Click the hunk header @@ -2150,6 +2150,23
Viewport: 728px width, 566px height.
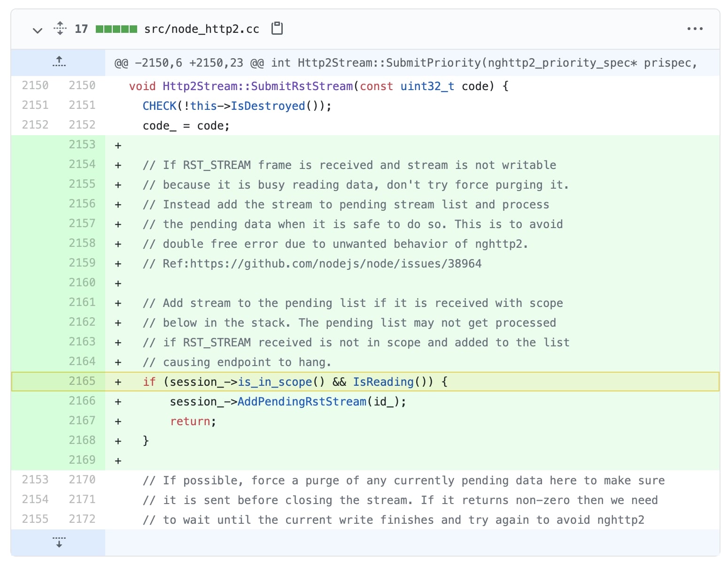click(x=189, y=63)
